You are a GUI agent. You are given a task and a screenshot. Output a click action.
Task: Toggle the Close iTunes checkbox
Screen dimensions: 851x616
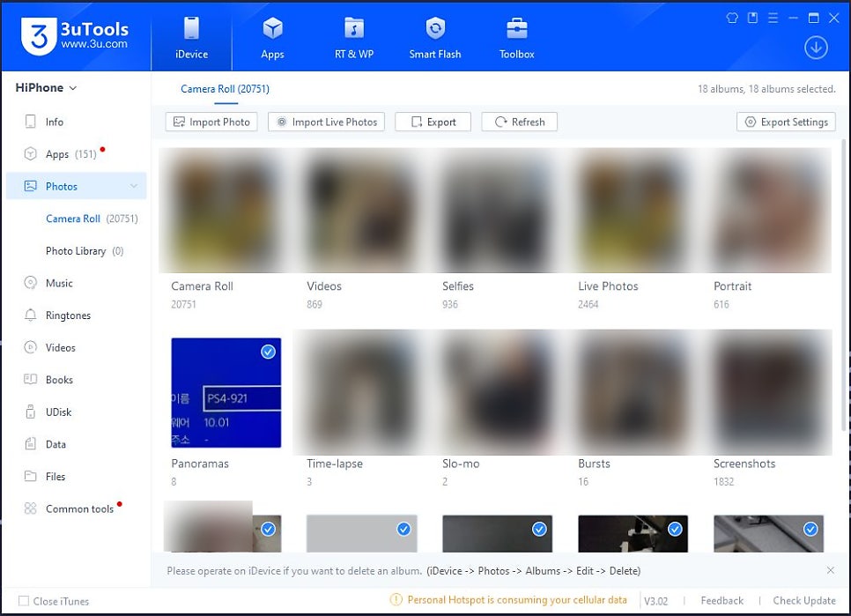point(24,601)
